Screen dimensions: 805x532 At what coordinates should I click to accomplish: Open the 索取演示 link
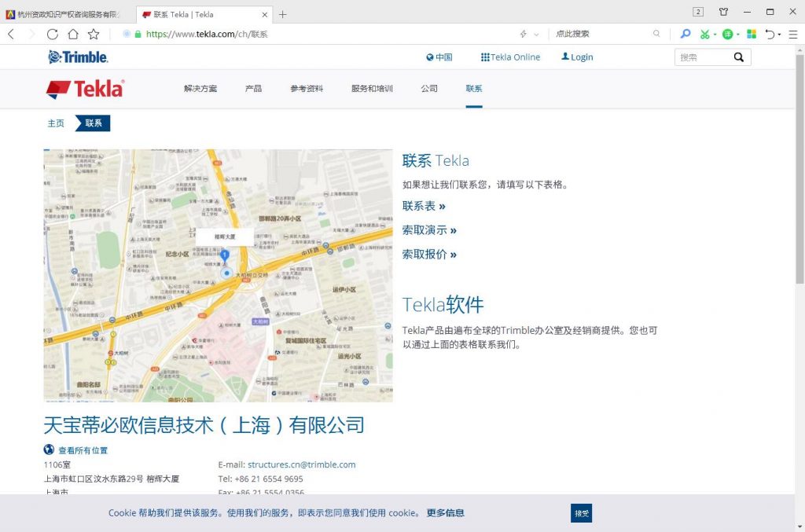coord(429,229)
